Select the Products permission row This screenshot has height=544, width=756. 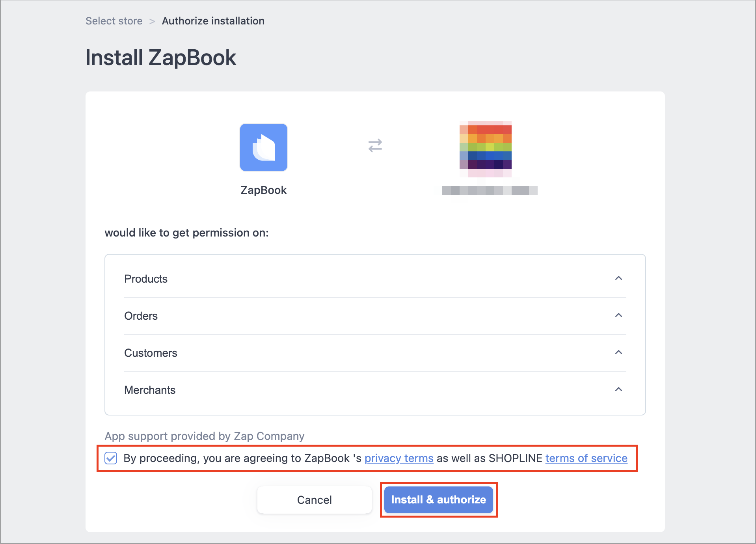375,279
